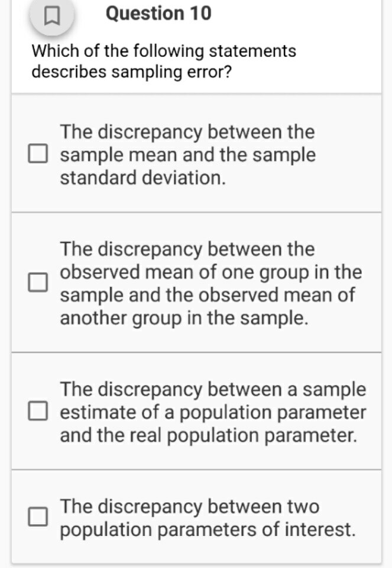Click the header bar containing Question 10
392x568 pixels.
(195, 15)
